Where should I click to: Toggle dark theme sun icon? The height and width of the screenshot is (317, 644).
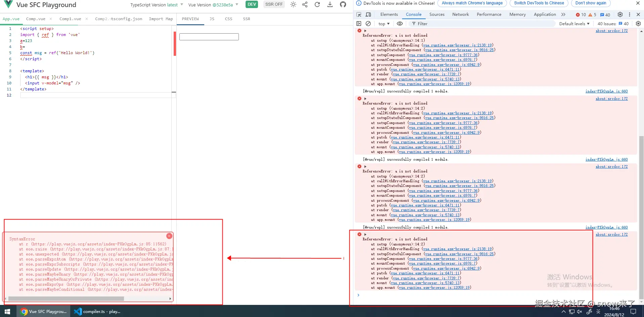(x=293, y=4)
